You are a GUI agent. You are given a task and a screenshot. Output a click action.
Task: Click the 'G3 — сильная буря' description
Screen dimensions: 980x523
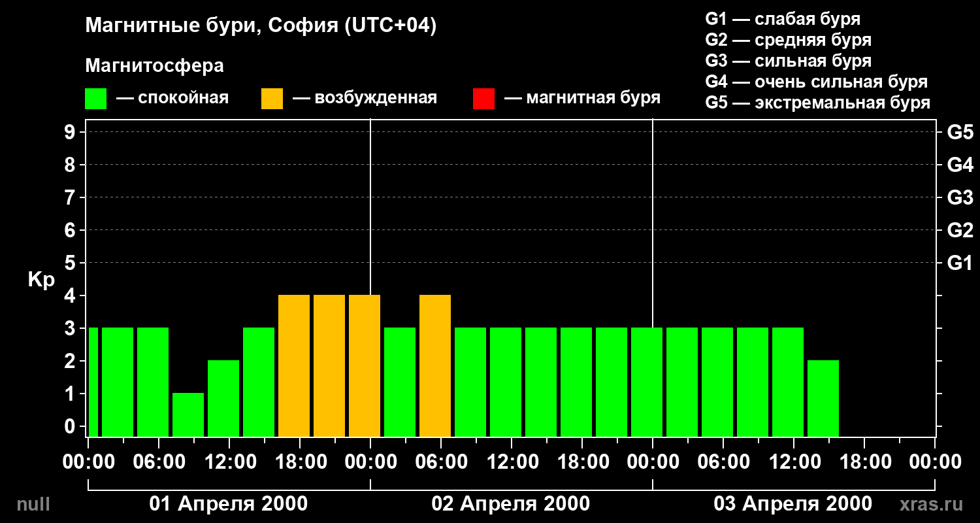[x=789, y=61]
